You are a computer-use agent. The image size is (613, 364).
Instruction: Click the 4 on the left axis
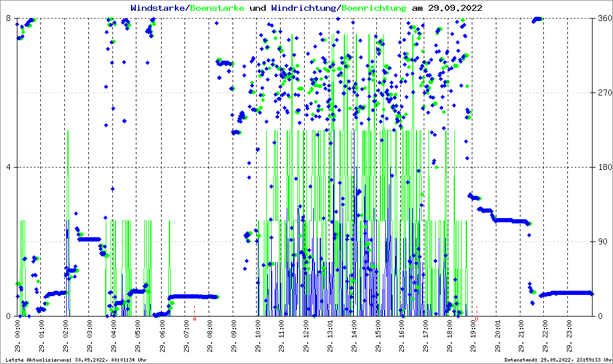click(10, 167)
